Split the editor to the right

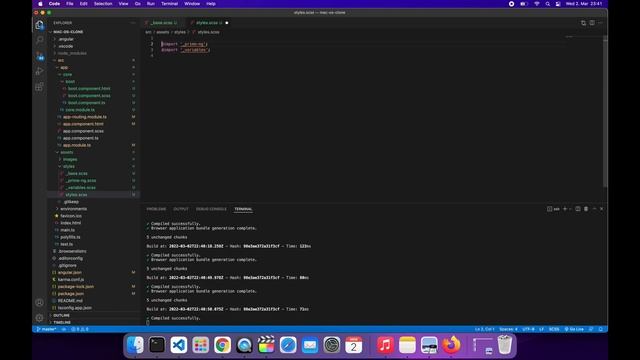click(592, 23)
